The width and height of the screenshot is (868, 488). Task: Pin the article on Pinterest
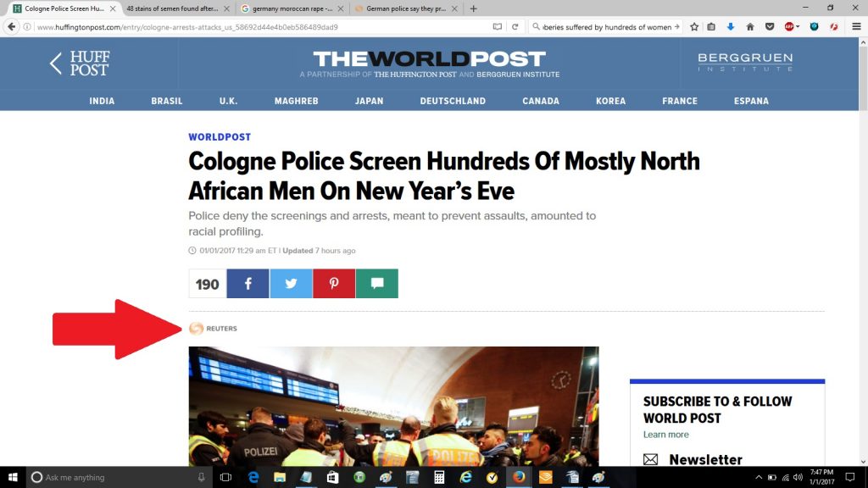point(334,284)
